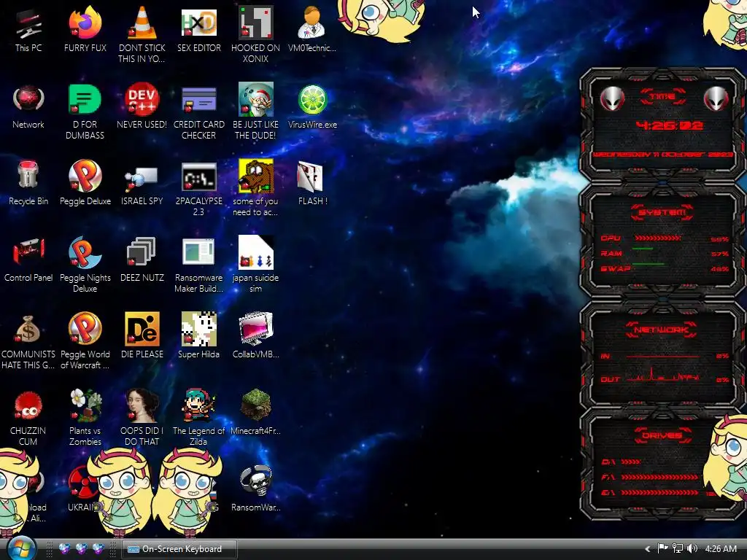Click the CPU usage bar in widget
Image resolution: width=747 pixels, height=560 pixels.
pos(658,238)
